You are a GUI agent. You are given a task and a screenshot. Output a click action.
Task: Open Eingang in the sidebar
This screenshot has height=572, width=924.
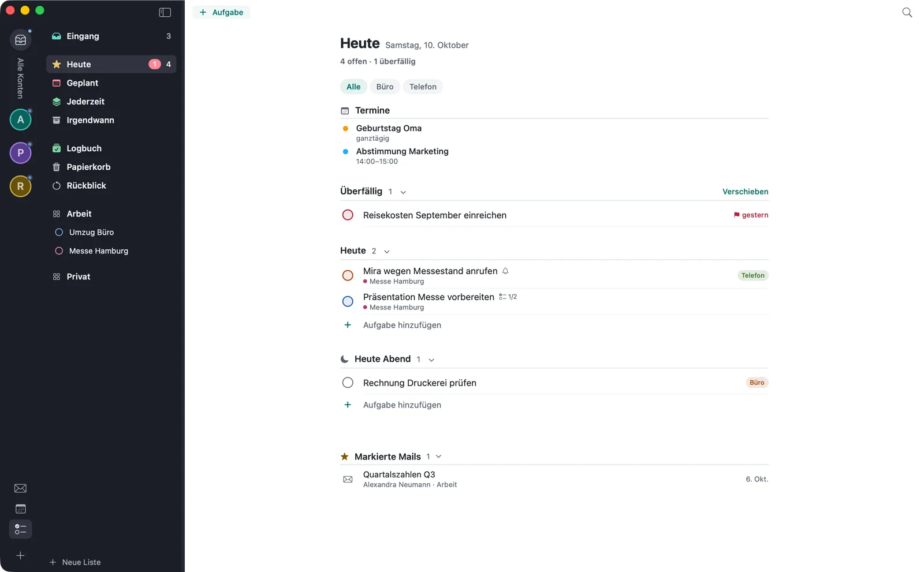[111, 36]
